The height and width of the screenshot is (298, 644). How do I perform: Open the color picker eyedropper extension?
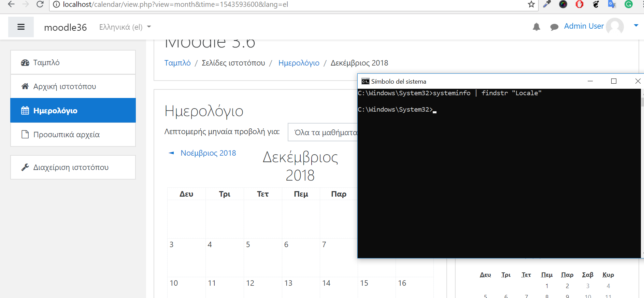click(547, 4)
